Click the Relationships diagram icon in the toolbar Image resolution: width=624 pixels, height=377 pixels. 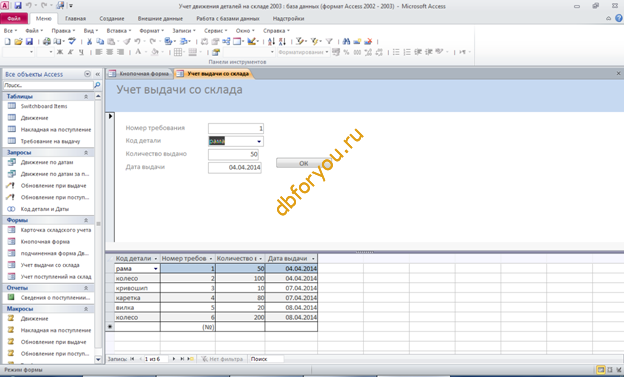(x=226, y=41)
